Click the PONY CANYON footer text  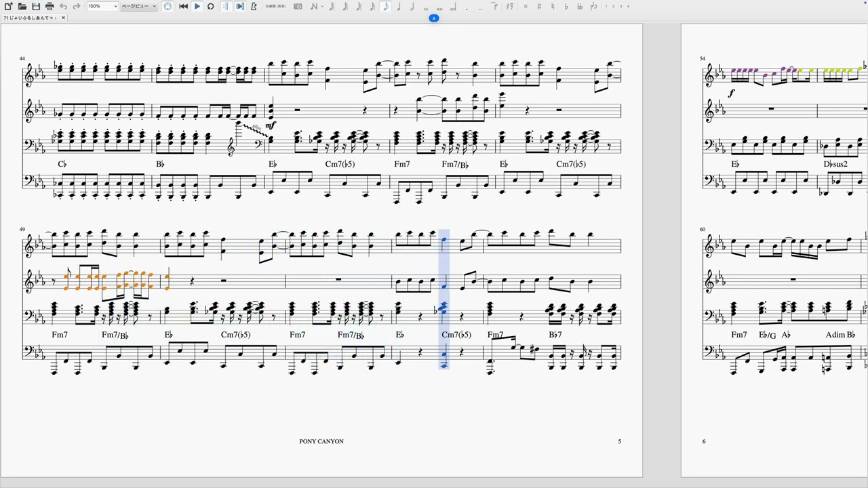pos(321,441)
